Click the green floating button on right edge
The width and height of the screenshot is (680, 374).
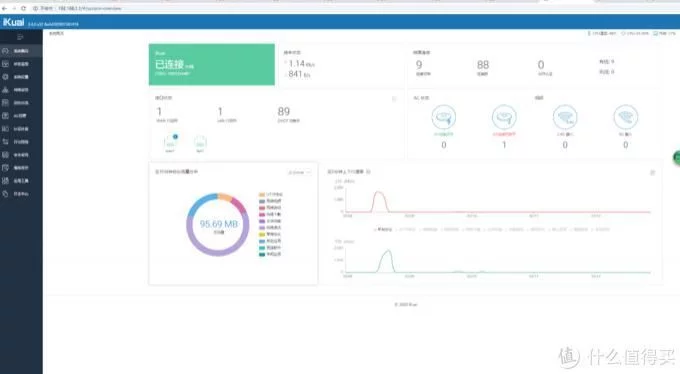(677, 158)
